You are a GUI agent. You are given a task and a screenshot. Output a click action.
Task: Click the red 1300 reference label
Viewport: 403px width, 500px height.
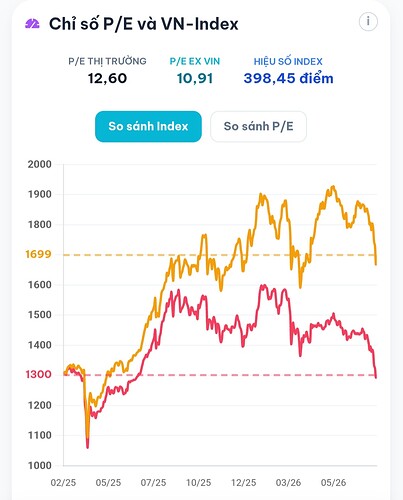39,374
